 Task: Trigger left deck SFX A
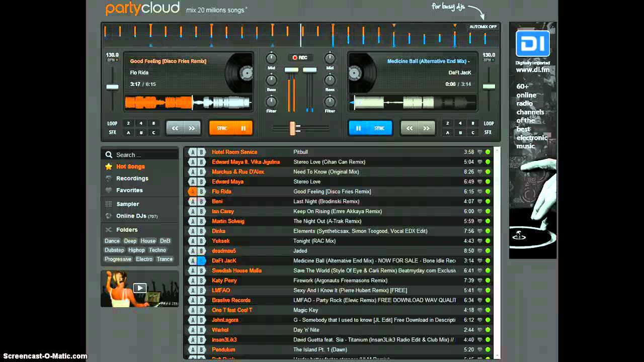128,133
